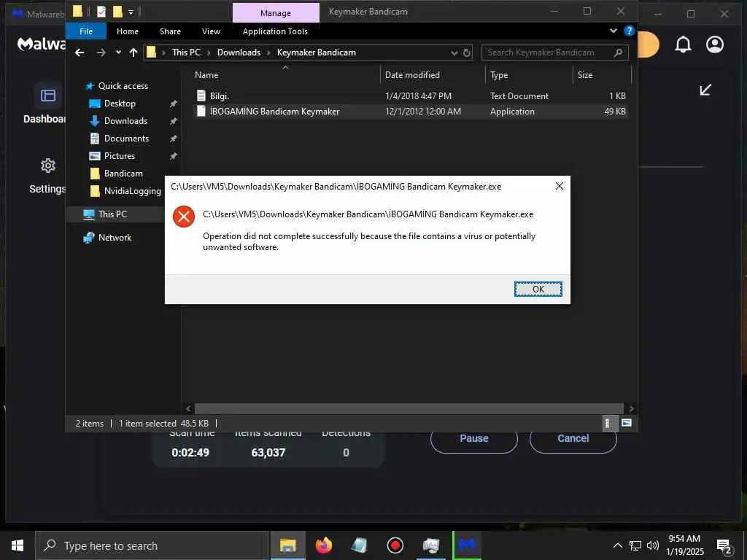Collapse scan panel with diagonal arrow icon
The image size is (747, 560).
(705, 90)
